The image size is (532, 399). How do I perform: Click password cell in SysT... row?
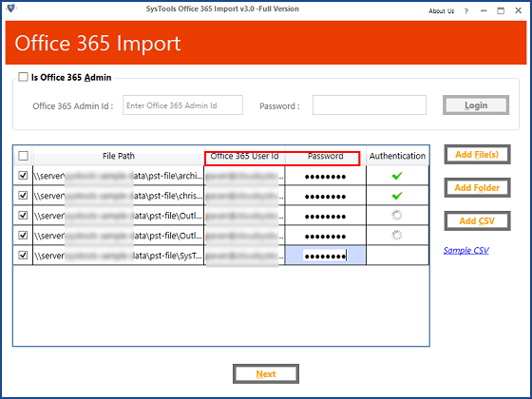pos(325,256)
